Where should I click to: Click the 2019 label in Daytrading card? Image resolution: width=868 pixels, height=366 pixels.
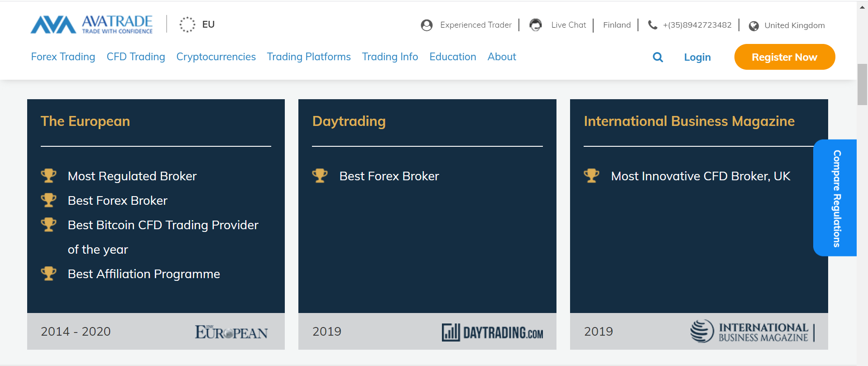pos(327,332)
